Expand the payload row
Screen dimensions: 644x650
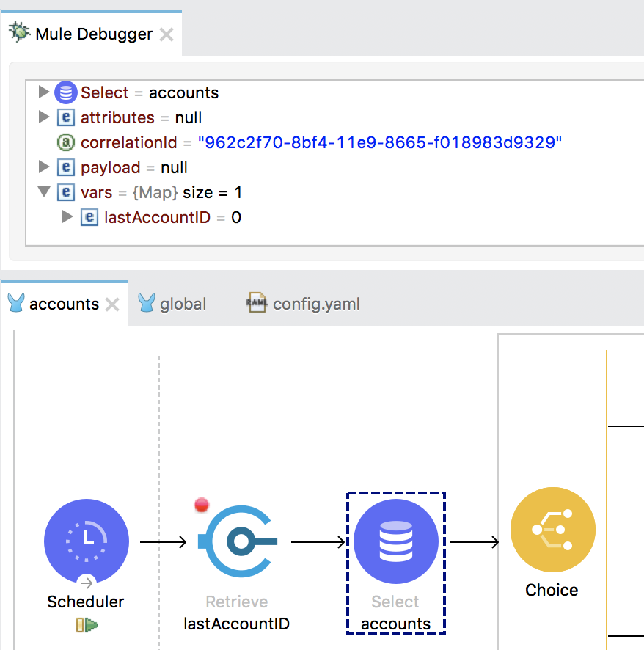[43, 167]
